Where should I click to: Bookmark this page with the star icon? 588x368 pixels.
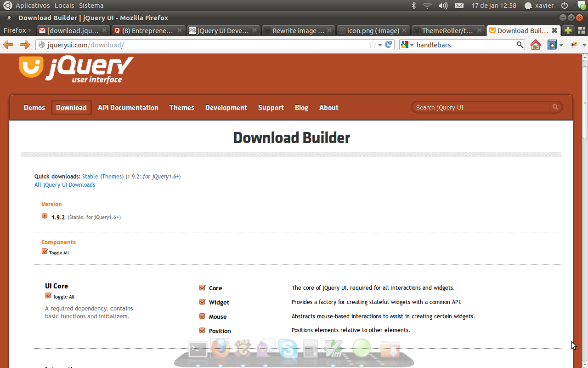pos(372,45)
